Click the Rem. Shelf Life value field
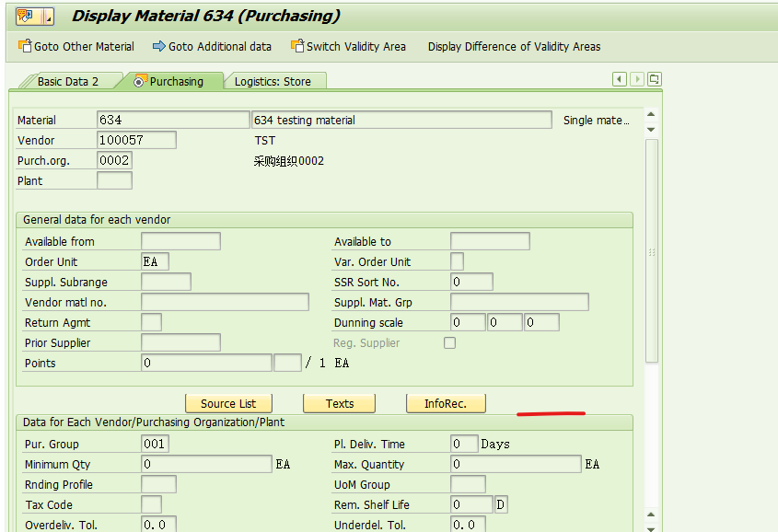 [471, 504]
